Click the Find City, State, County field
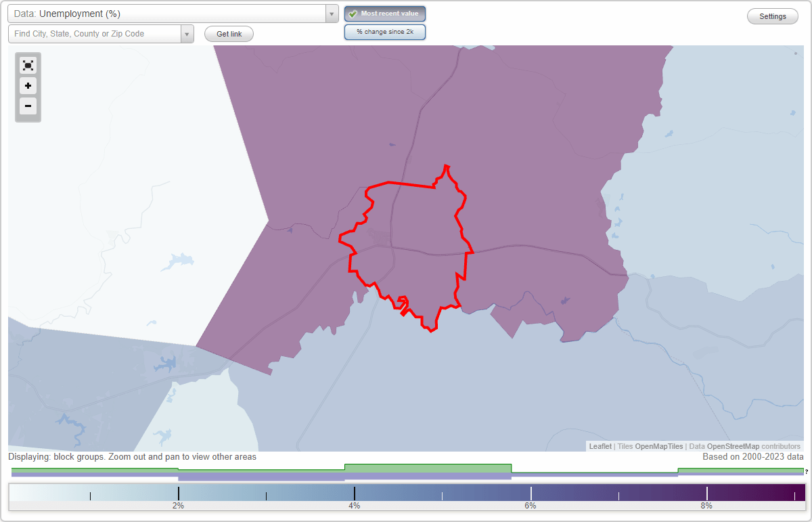This screenshot has width=812, height=522. (x=95, y=34)
